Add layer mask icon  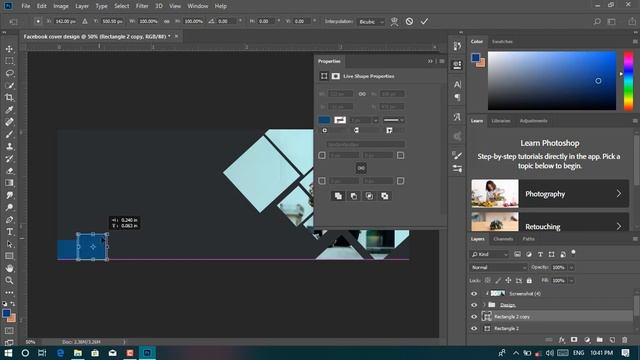[x=574, y=340]
